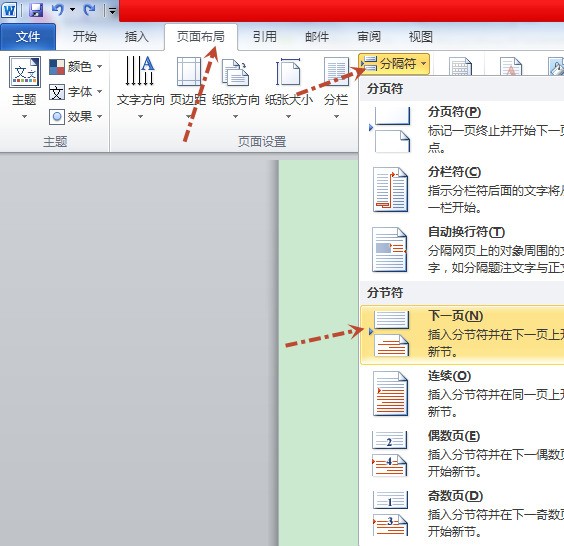
Task: Undo the last action
Action: tap(58, 10)
